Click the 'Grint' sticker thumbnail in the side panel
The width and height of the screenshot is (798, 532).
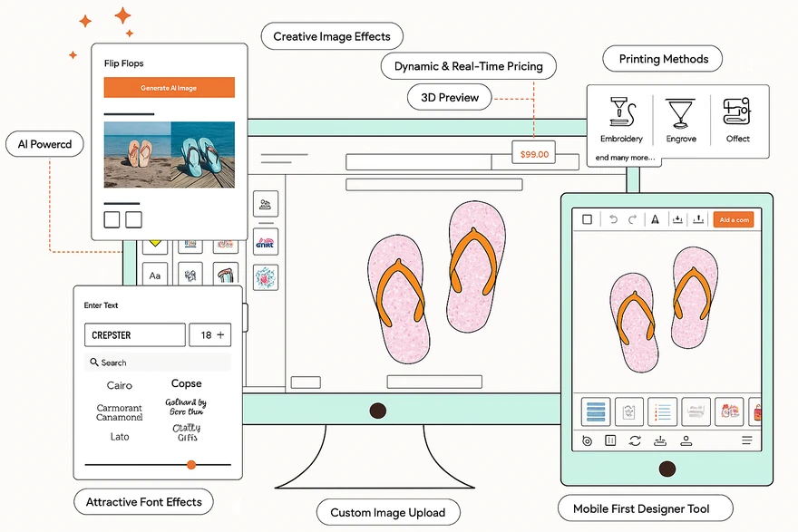pos(265,241)
